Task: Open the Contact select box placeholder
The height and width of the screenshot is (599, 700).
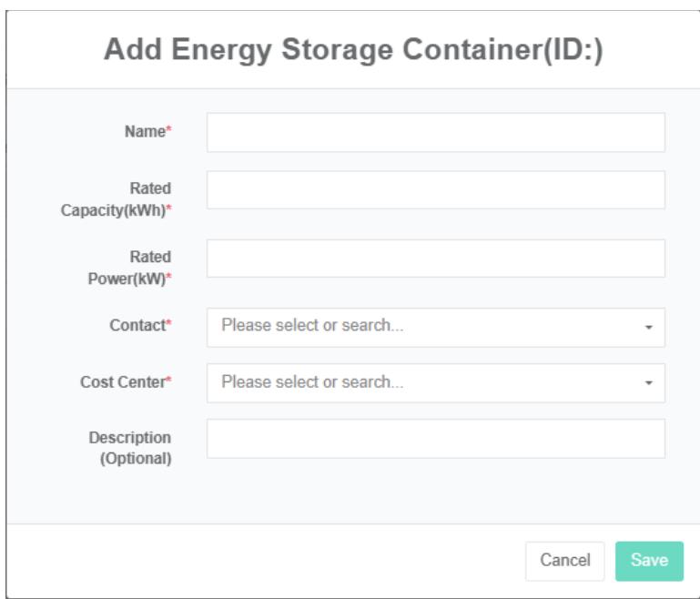Action: pyautogui.click(x=312, y=326)
